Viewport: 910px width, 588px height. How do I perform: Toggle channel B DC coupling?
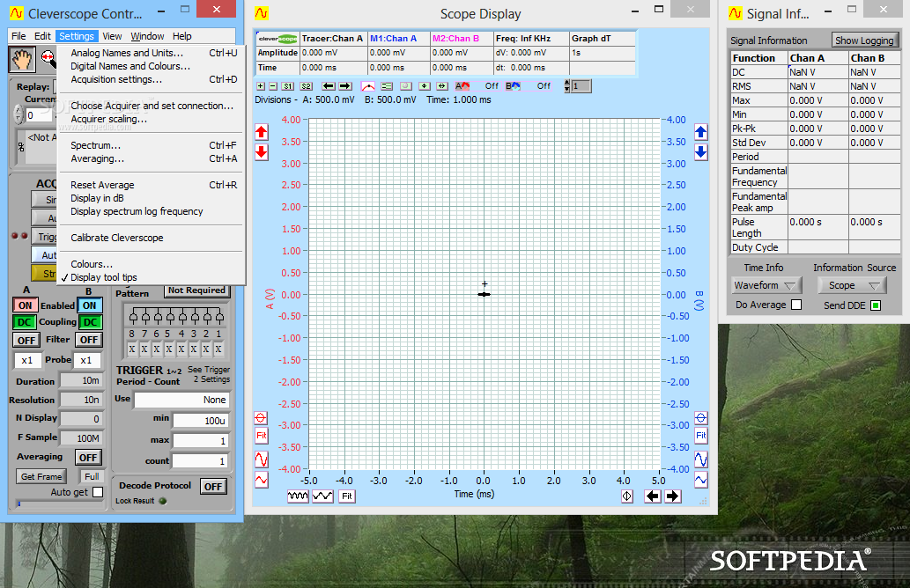tap(90, 322)
